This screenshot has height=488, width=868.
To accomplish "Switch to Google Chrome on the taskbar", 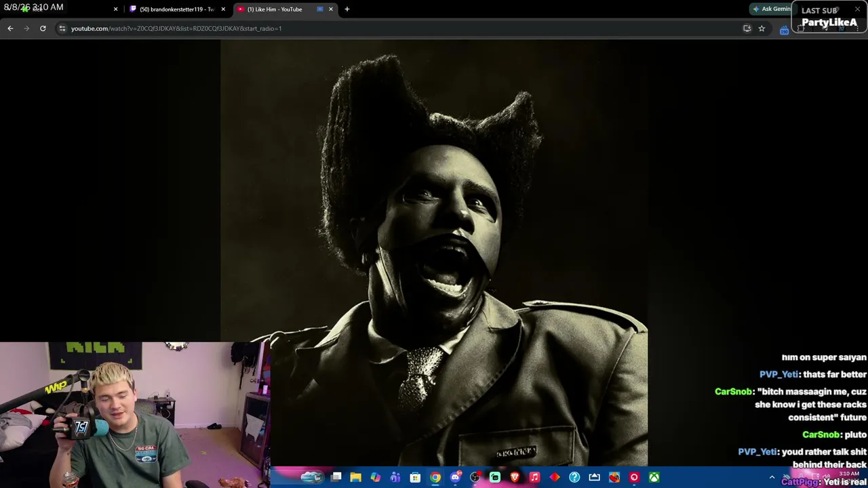I will (x=435, y=478).
